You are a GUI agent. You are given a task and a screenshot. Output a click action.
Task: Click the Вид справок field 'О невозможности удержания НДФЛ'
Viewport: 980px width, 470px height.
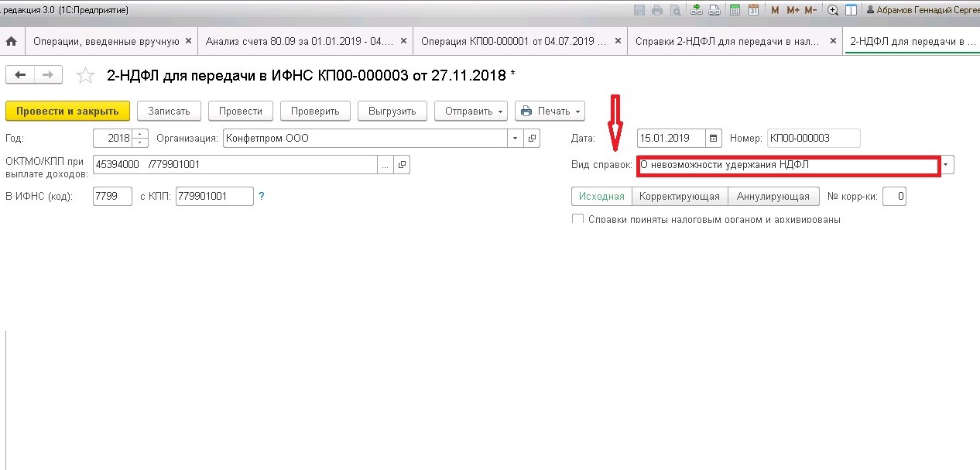coord(789,165)
